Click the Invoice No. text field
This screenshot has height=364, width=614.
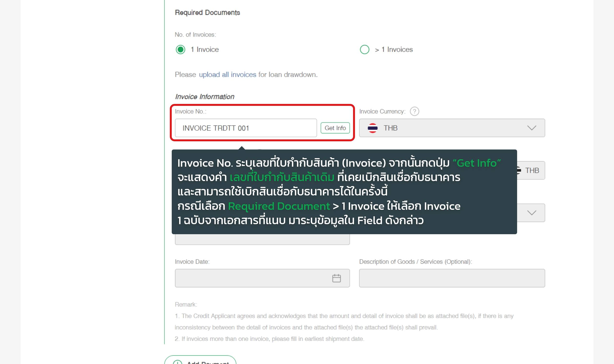[x=246, y=128]
